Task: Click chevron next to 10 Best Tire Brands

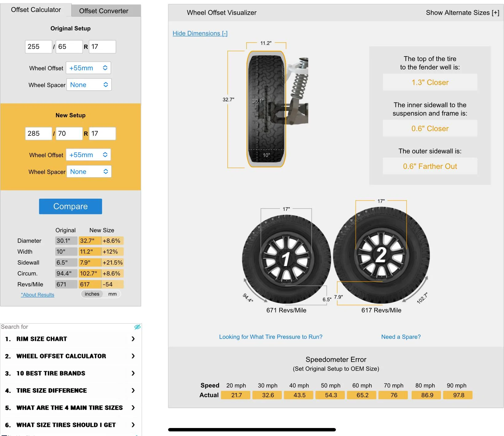Action: (133, 373)
